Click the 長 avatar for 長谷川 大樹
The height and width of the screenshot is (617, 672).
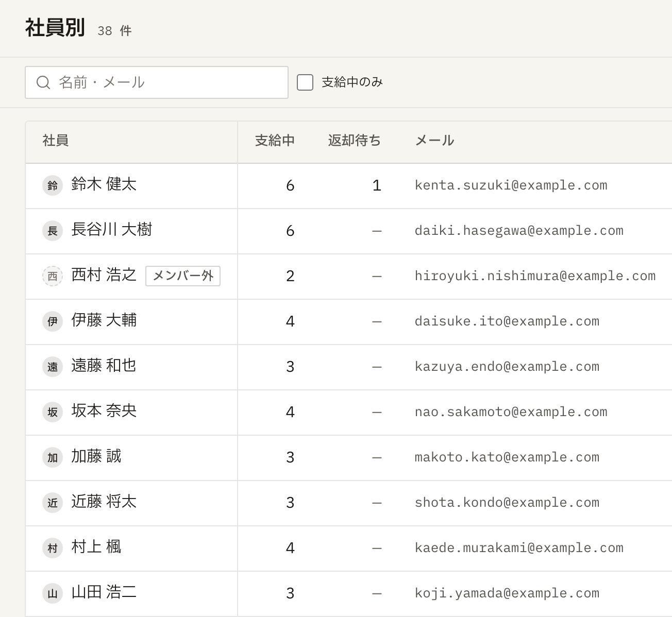pos(53,231)
